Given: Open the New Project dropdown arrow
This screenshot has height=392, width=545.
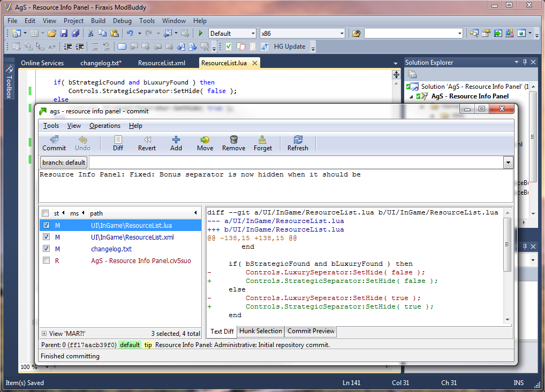Looking at the screenshot, I should [x=25, y=33].
